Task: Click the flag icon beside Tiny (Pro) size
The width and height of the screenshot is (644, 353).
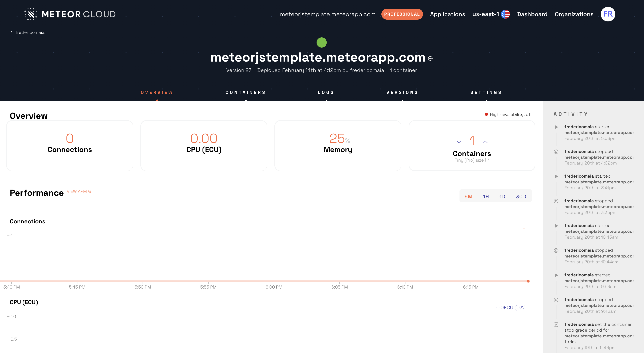Action: [487, 160]
